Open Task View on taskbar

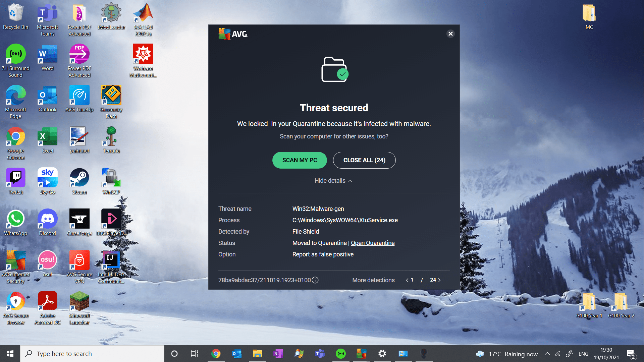click(x=195, y=354)
